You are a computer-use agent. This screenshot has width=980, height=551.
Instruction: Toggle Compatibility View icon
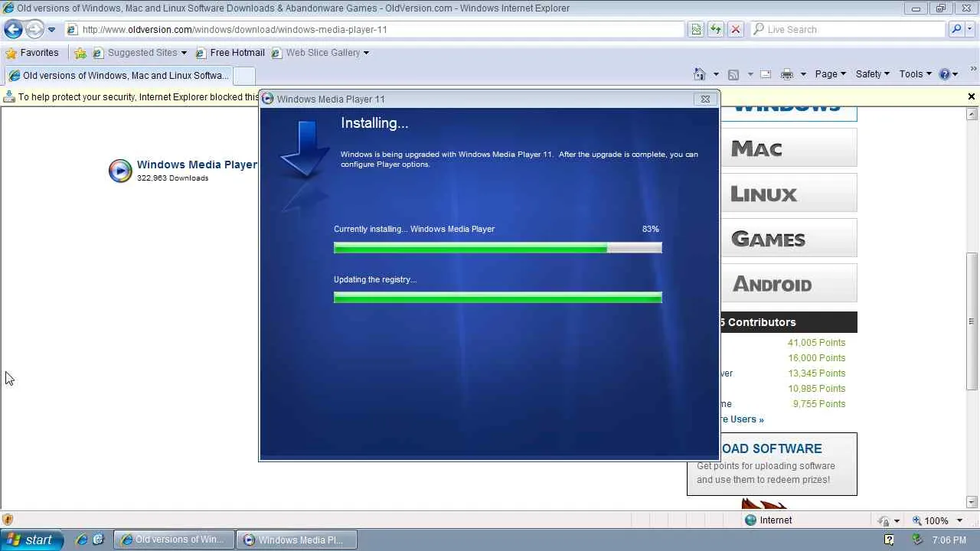tap(696, 30)
